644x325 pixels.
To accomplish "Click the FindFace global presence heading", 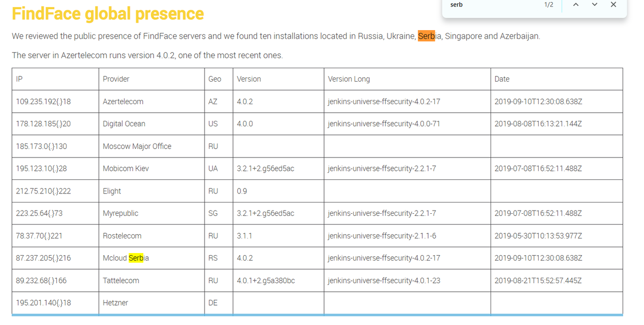I will (x=108, y=13).
